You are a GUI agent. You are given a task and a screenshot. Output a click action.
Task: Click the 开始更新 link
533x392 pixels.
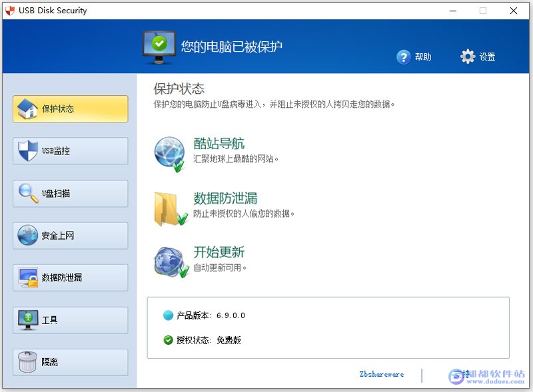tap(219, 252)
